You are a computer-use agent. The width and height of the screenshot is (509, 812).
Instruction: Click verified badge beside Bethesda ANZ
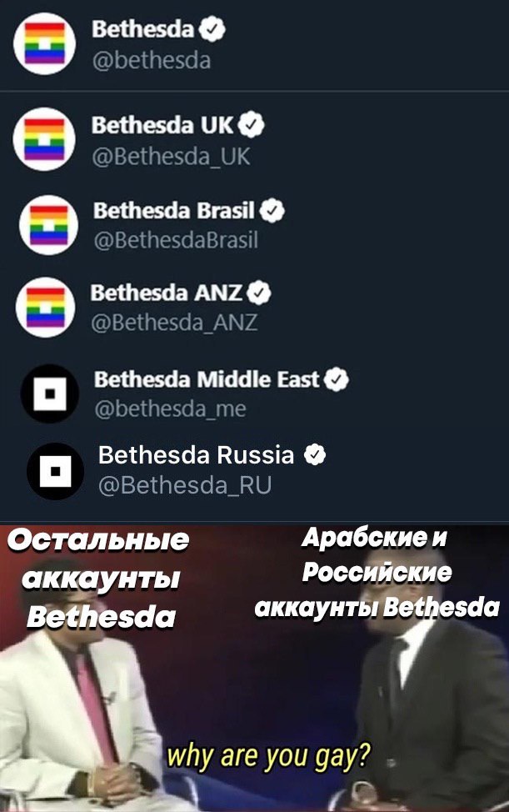click(258, 293)
